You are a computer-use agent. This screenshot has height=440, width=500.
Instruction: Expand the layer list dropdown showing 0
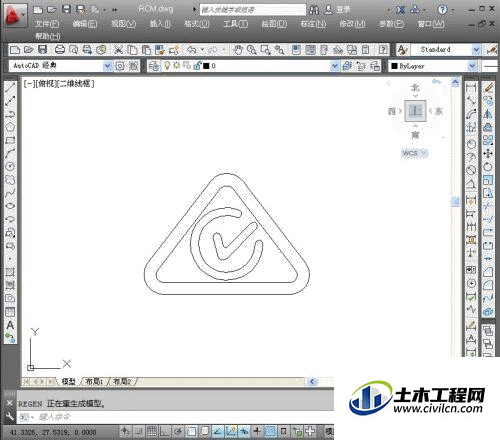[x=334, y=66]
